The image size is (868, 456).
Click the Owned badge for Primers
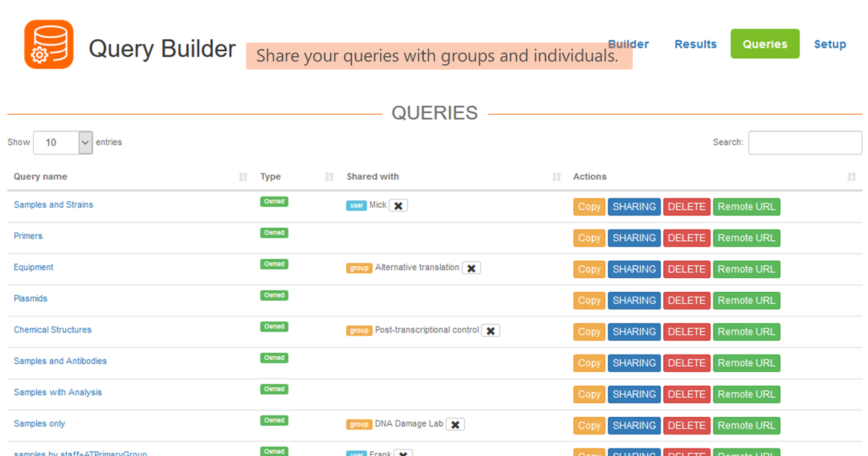(x=274, y=233)
